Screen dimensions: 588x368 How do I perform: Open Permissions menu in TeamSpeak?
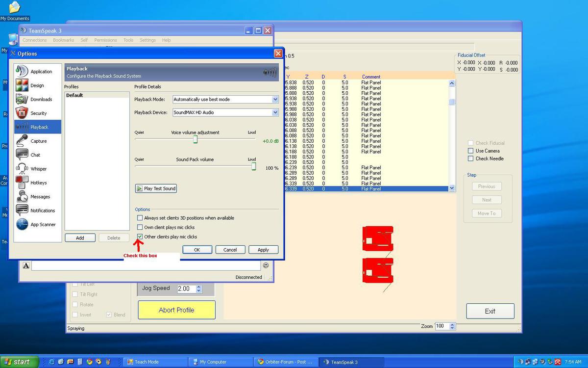pyautogui.click(x=105, y=40)
